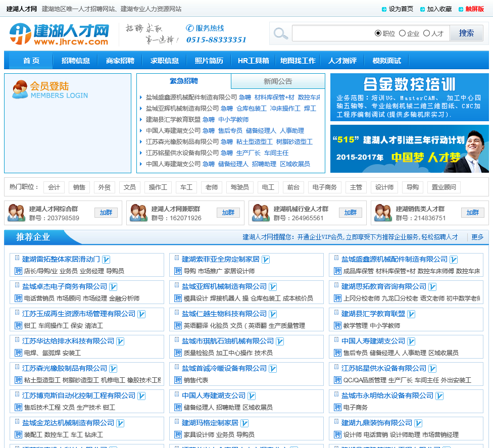Viewport: 493px width, 448px height.
Task: Click the 销售 hot position tag
Action: (79, 187)
